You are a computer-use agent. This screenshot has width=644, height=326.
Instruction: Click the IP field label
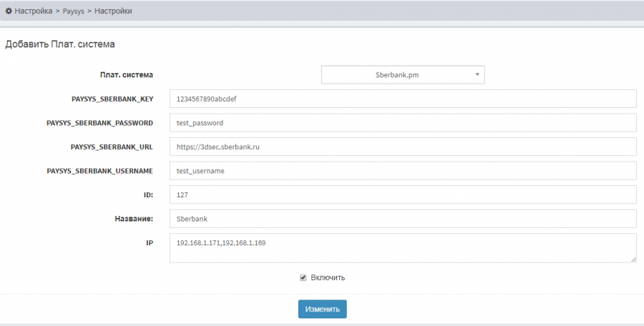(150, 242)
